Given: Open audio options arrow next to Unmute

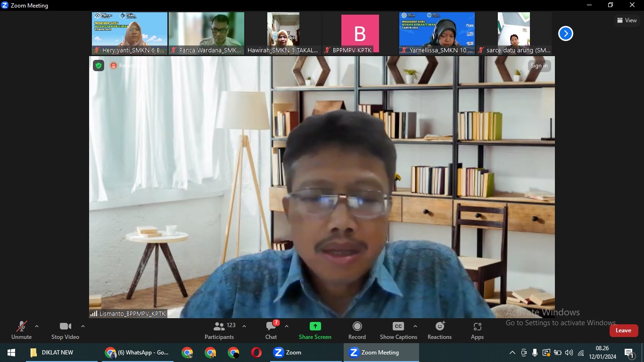Looking at the screenshot, I should tap(37, 326).
